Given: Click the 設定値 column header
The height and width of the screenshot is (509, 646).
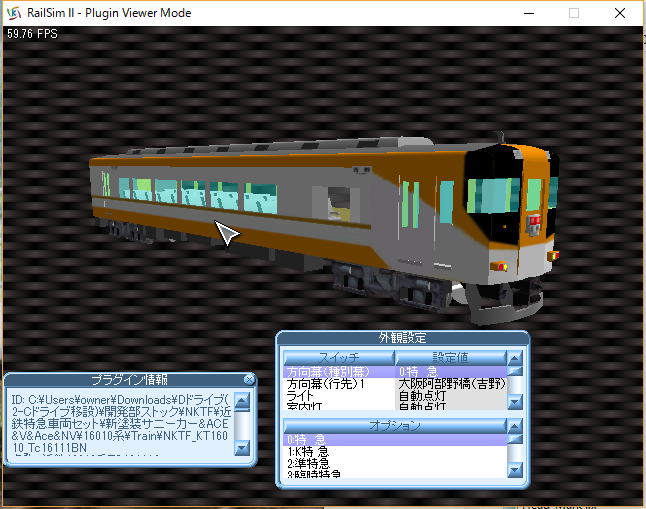Looking at the screenshot, I should [x=451, y=358].
